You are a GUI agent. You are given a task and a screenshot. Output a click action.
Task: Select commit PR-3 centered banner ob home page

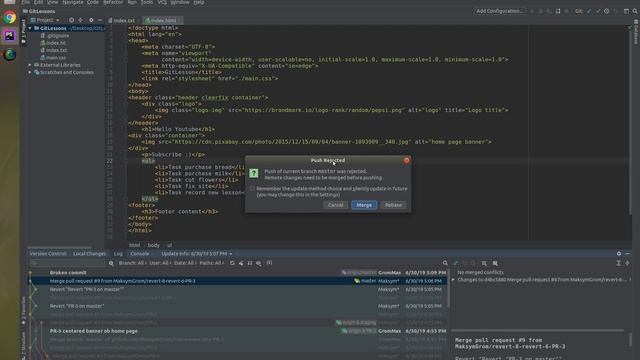[x=238, y=331]
